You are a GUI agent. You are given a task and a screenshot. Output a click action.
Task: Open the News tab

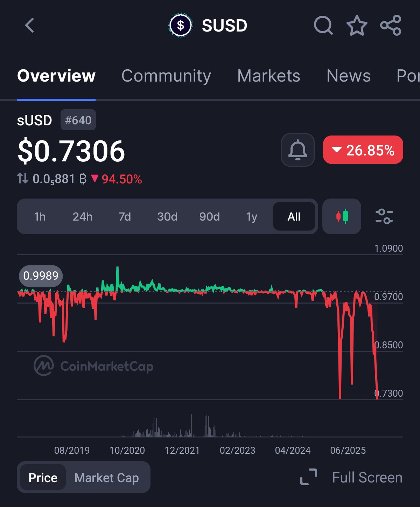348,76
